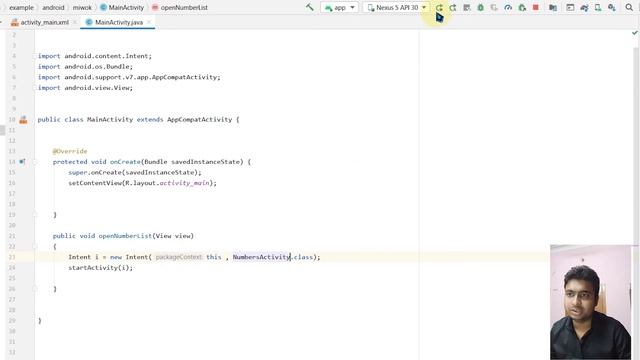Screen dimensions: 640x360
Task: Open the Project Structure folder icon
Action: click(553, 7)
